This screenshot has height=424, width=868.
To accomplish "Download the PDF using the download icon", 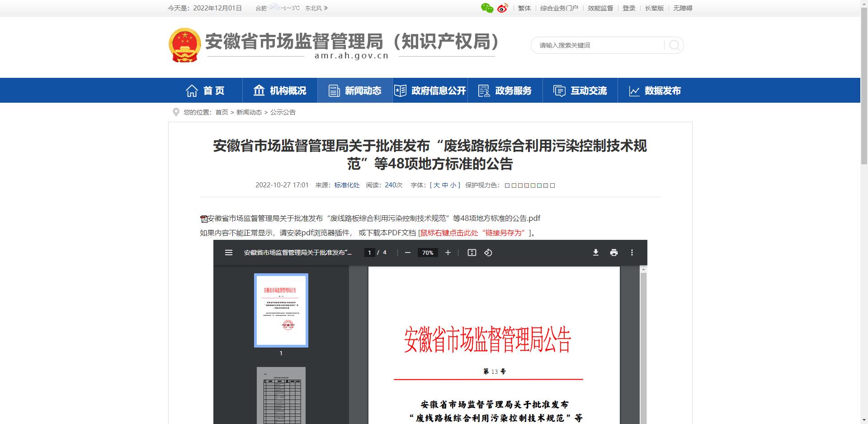I will pyautogui.click(x=596, y=252).
